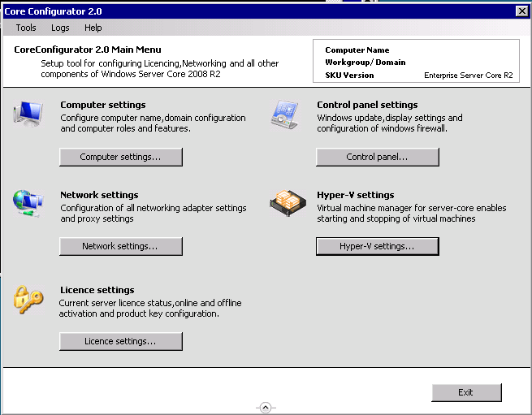Click the Network settings heading text
Image resolution: width=532 pixels, height=415 pixels.
pyautogui.click(x=99, y=195)
